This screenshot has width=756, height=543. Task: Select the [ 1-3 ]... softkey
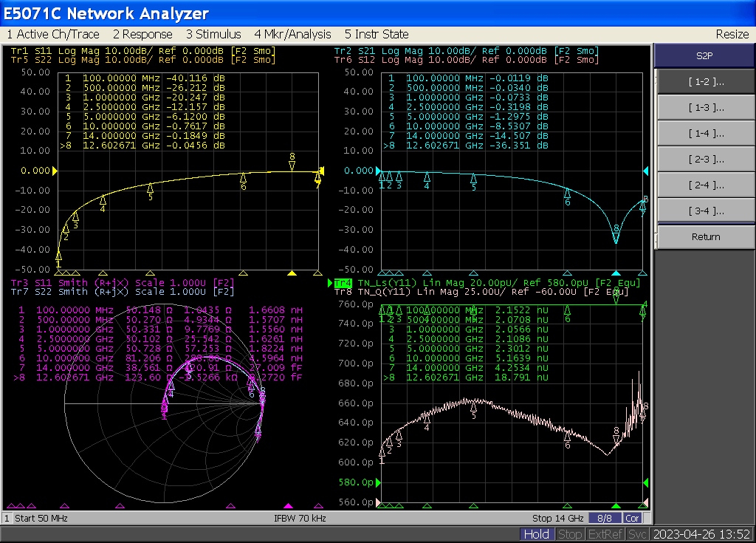point(706,108)
